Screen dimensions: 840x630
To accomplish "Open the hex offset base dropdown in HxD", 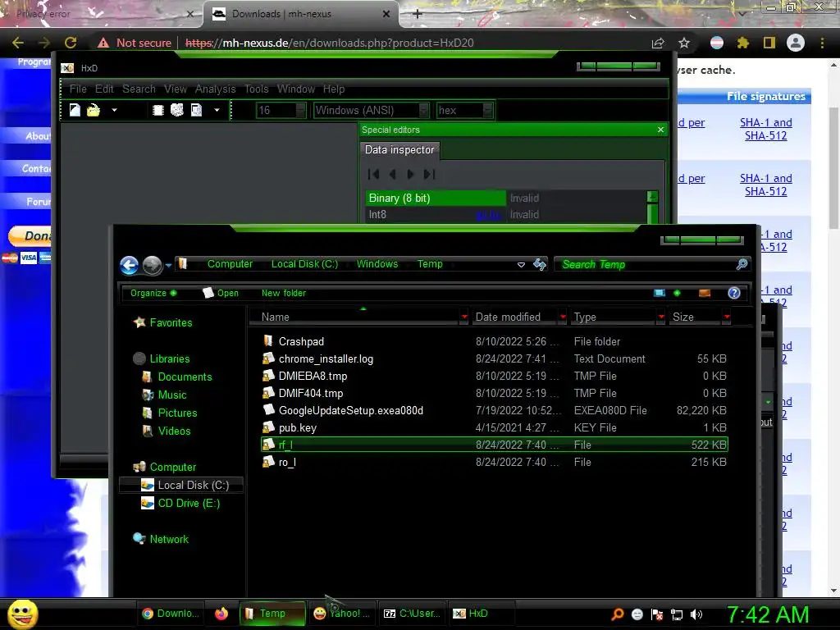I will click(487, 111).
